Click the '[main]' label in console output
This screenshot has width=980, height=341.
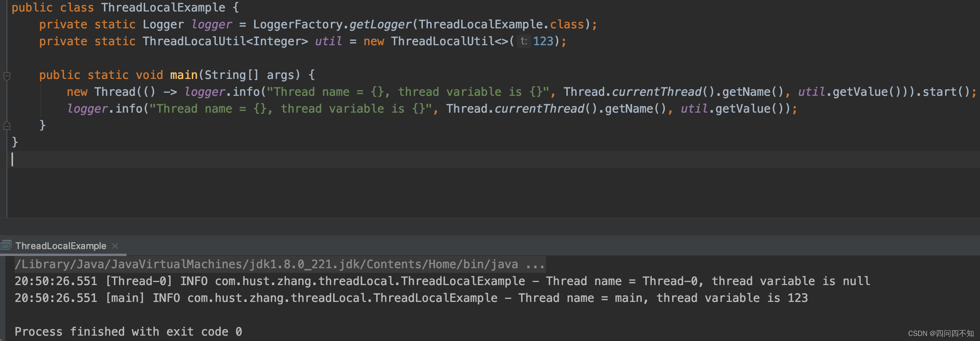coord(125,298)
